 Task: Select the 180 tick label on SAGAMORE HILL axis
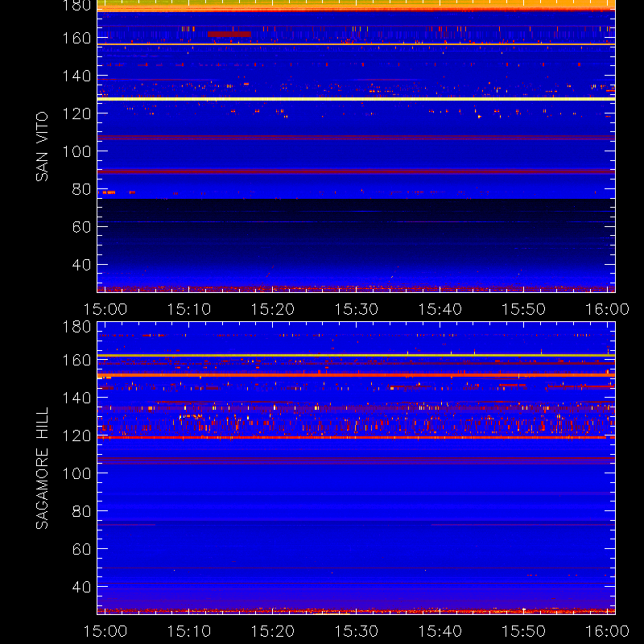click(76, 327)
